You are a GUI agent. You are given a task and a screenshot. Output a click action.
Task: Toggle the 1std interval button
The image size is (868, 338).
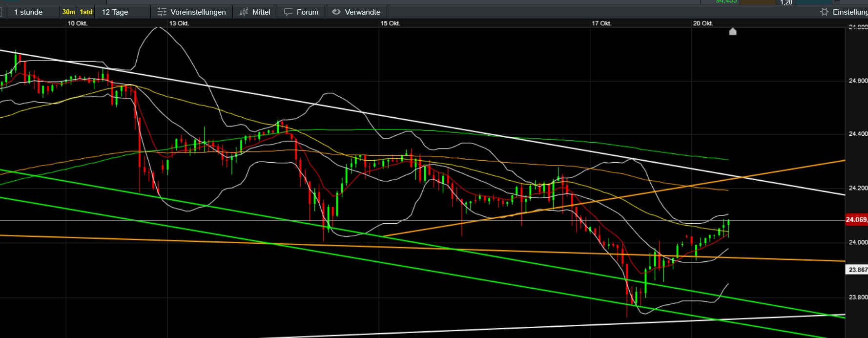(x=86, y=12)
